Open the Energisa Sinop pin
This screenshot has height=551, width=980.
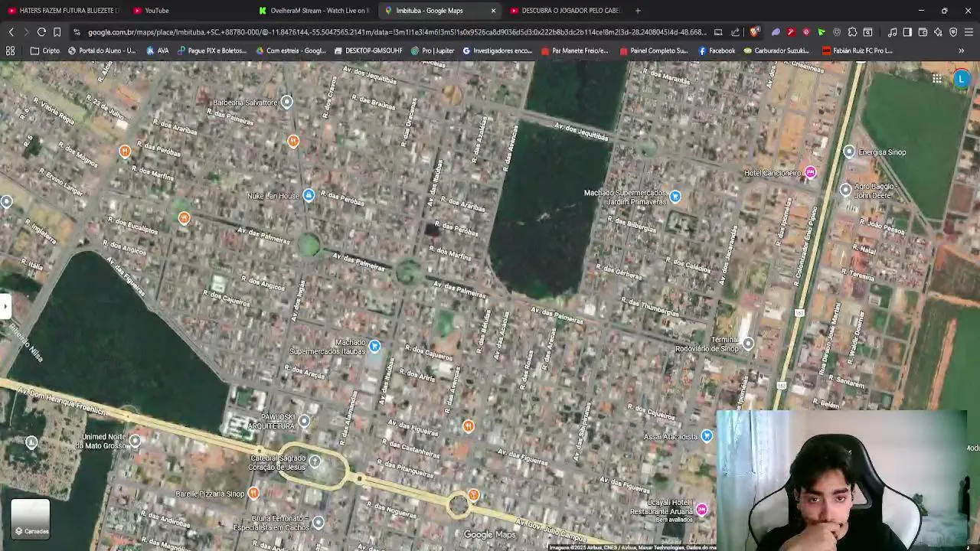(x=849, y=152)
